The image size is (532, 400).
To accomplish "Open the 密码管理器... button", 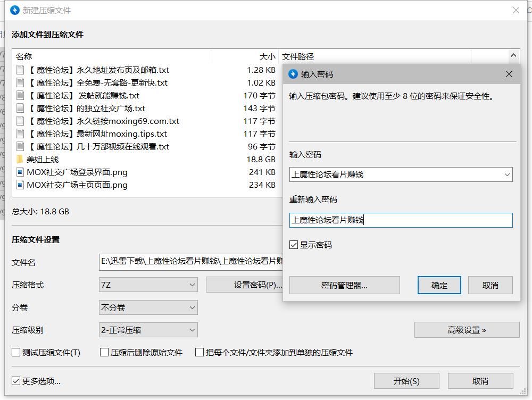I will pos(344,285).
